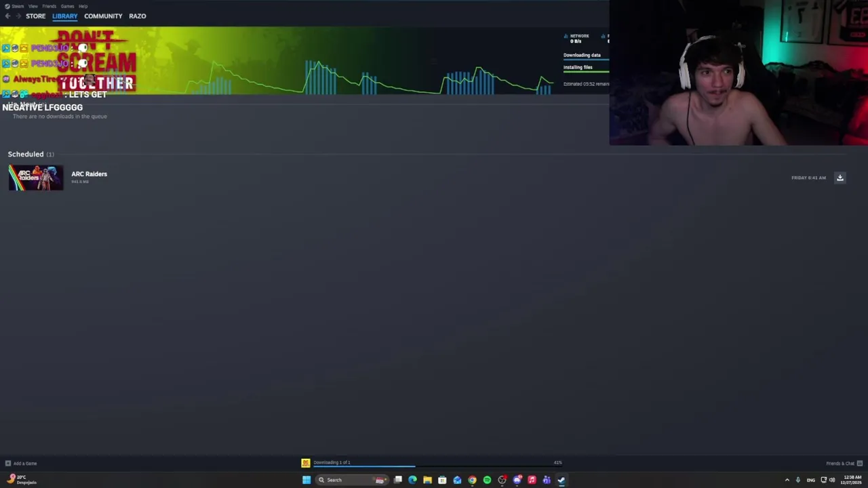The width and height of the screenshot is (868, 488).
Task: Open OBS Studio from the taskbar
Action: (x=502, y=480)
